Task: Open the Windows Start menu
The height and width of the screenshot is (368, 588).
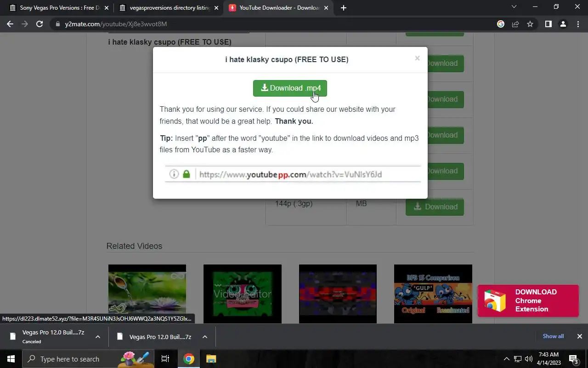Action: (x=11, y=359)
